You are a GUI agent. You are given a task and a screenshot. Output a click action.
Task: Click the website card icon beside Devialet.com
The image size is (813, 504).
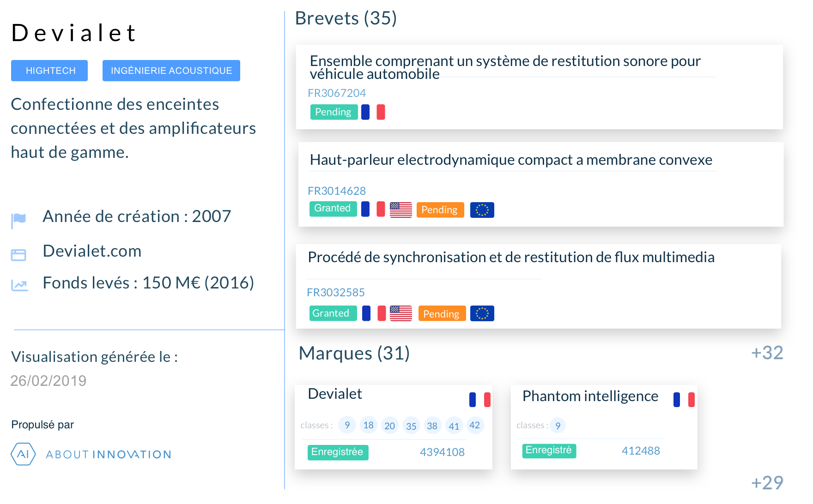coord(18,255)
